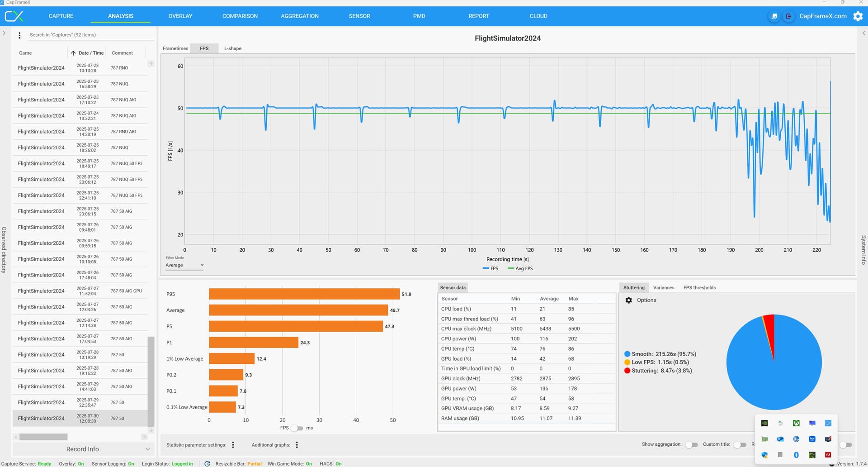Toggle the FPS / ms switch
This screenshot has width=868, height=467.
coord(297,428)
